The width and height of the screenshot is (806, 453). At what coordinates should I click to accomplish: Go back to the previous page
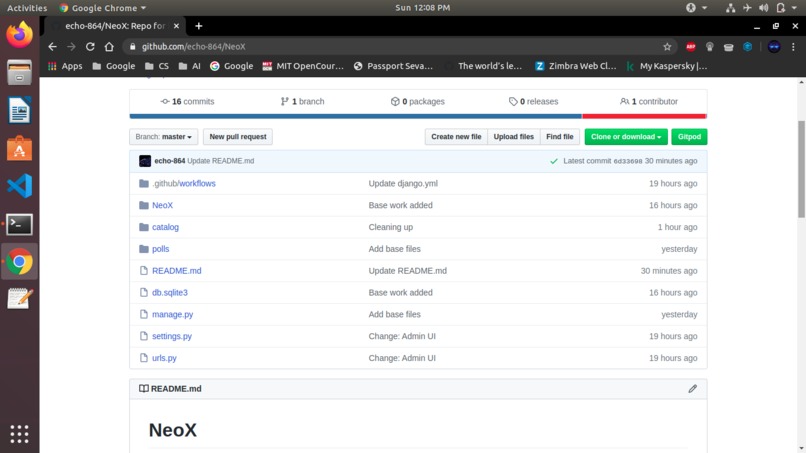click(52, 47)
